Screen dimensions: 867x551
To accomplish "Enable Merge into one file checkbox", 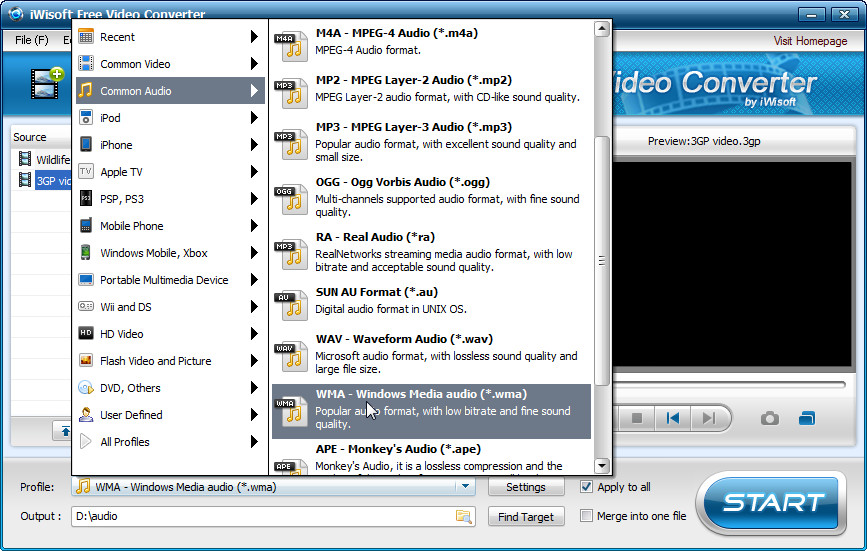I will [586, 516].
